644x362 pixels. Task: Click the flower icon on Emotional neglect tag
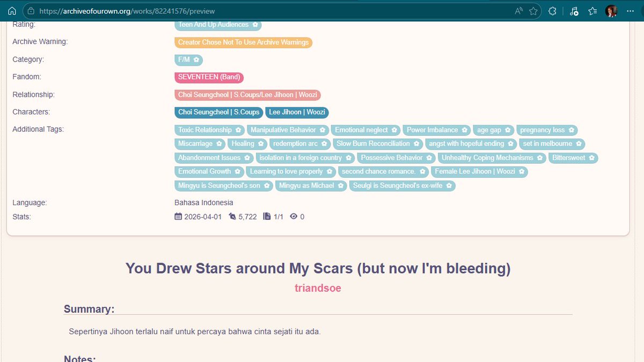coord(394,130)
